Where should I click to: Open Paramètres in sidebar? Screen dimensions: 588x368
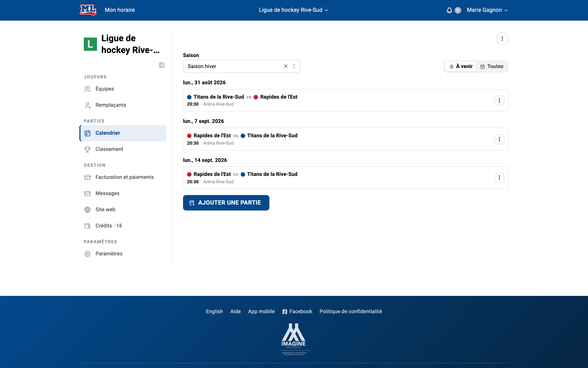123,254
